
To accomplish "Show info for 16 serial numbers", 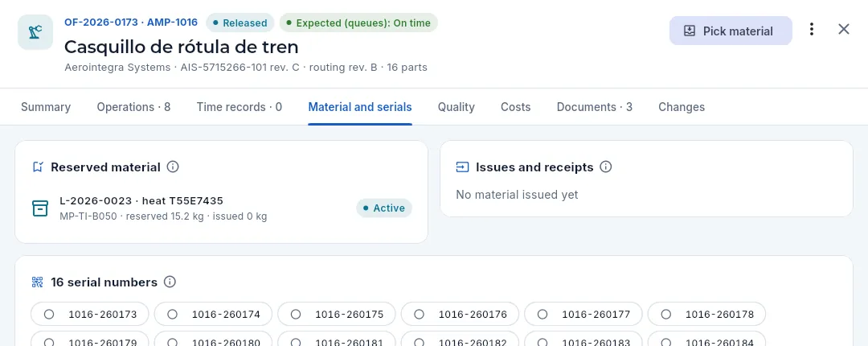I will pyautogui.click(x=170, y=282).
